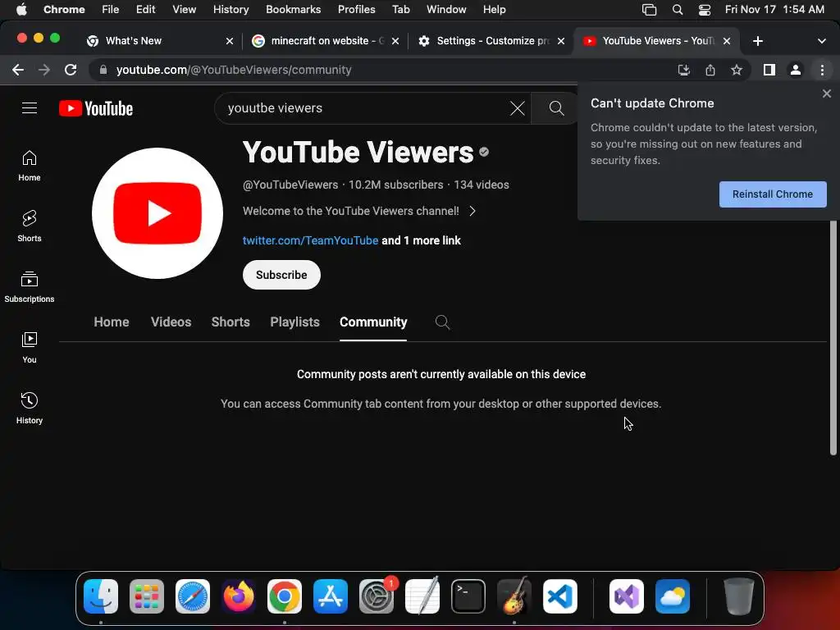Open Finder from the dock
This screenshot has width=840, height=630.
coord(101,596)
